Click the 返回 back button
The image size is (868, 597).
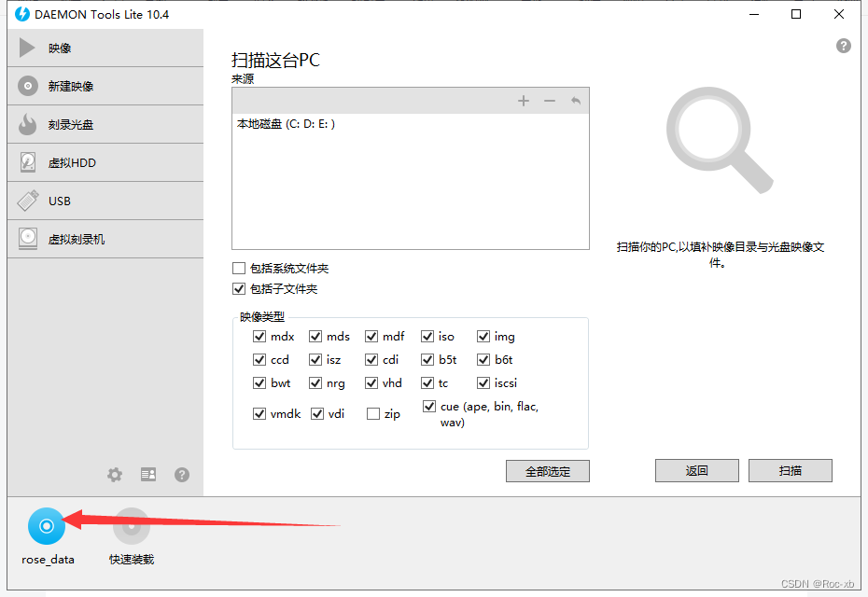(697, 471)
